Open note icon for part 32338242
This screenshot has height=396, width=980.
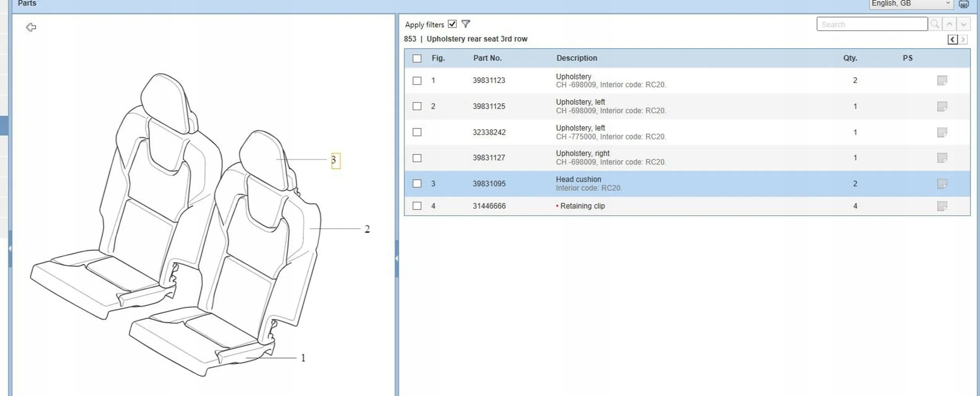coord(942,133)
